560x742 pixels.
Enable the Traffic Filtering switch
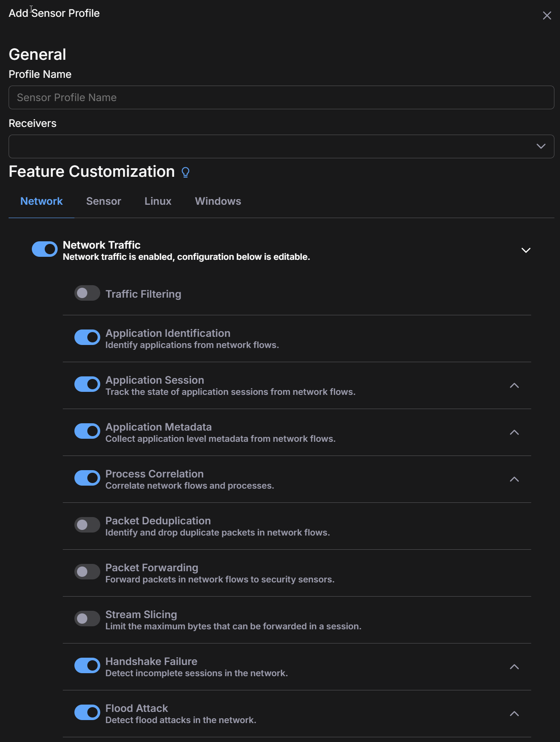point(87,293)
